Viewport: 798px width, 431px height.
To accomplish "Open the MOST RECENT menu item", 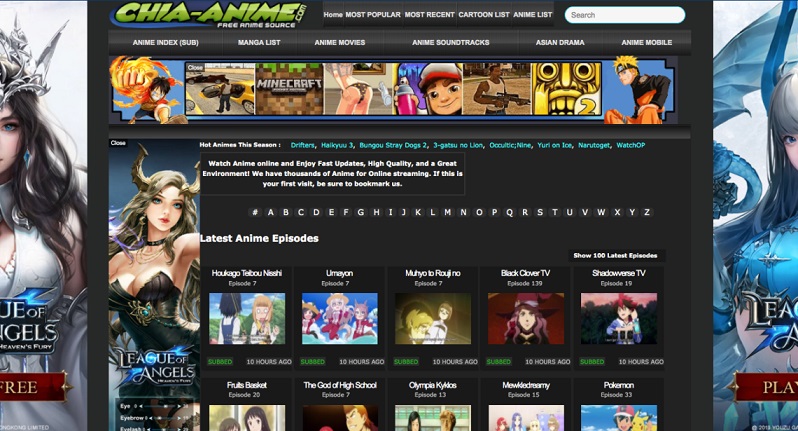I will tap(430, 15).
